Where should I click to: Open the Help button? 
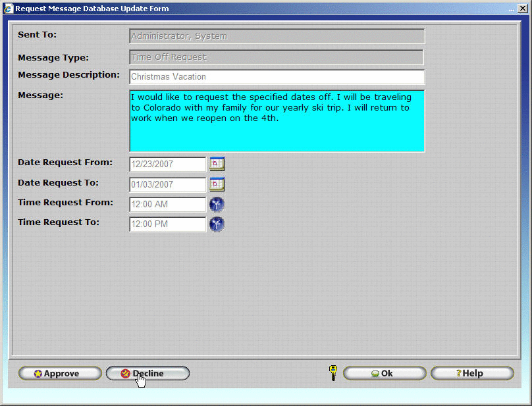click(x=472, y=374)
